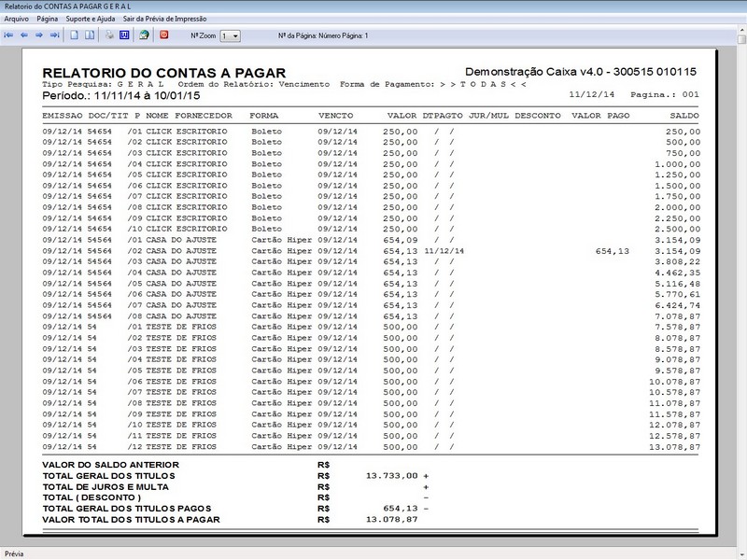Go to the previous page arrow
Viewport: 747px width, 560px height.
pyautogui.click(x=24, y=35)
